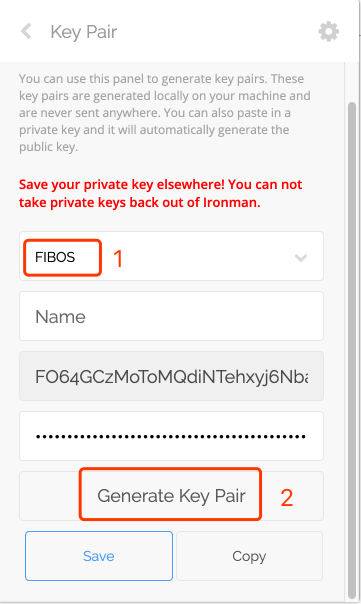Click the 'Save your private key elsewhere!' warning

(x=122, y=185)
